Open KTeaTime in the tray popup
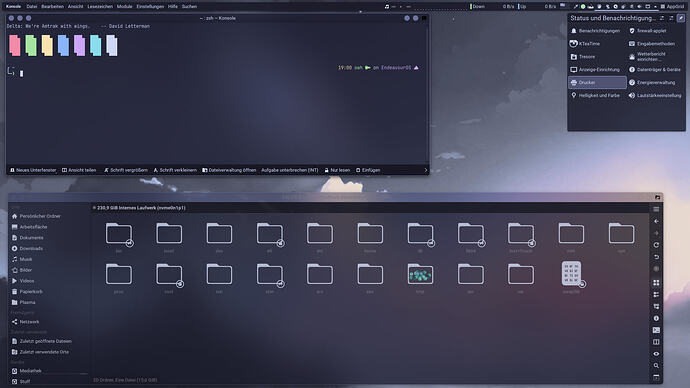 (597, 44)
